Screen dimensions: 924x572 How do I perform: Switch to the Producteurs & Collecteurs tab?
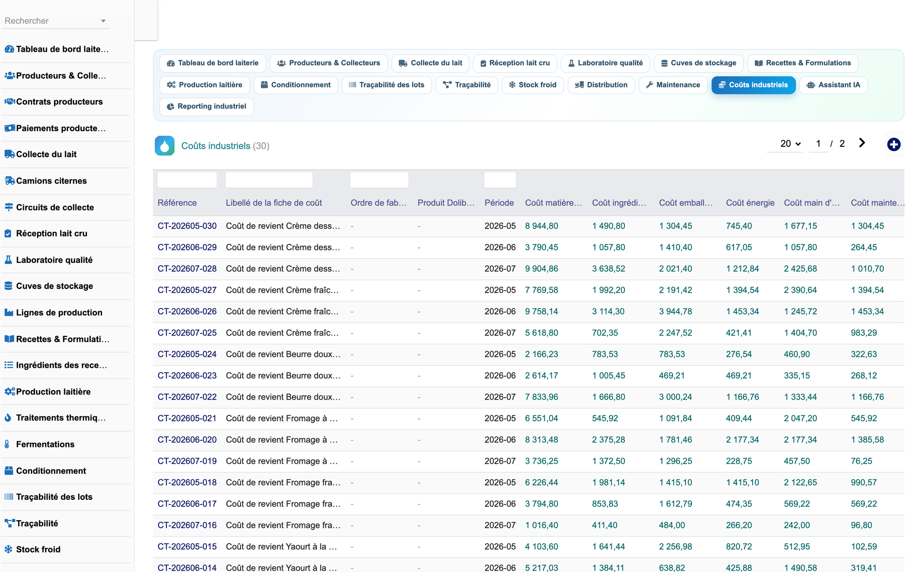pyautogui.click(x=329, y=63)
